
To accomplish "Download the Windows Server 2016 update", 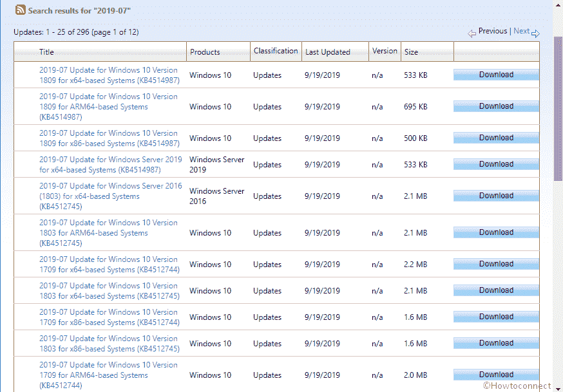I will (496, 196).
